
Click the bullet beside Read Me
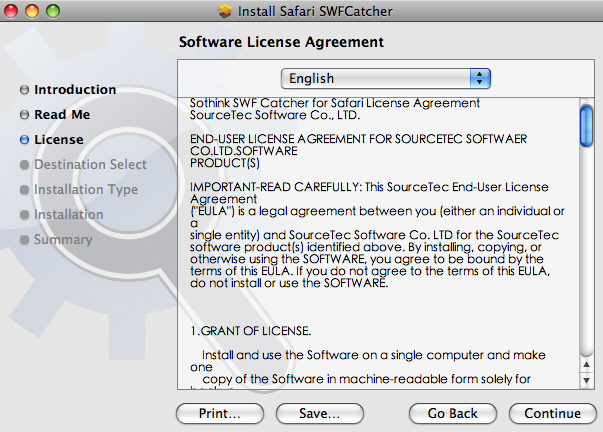point(24,115)
